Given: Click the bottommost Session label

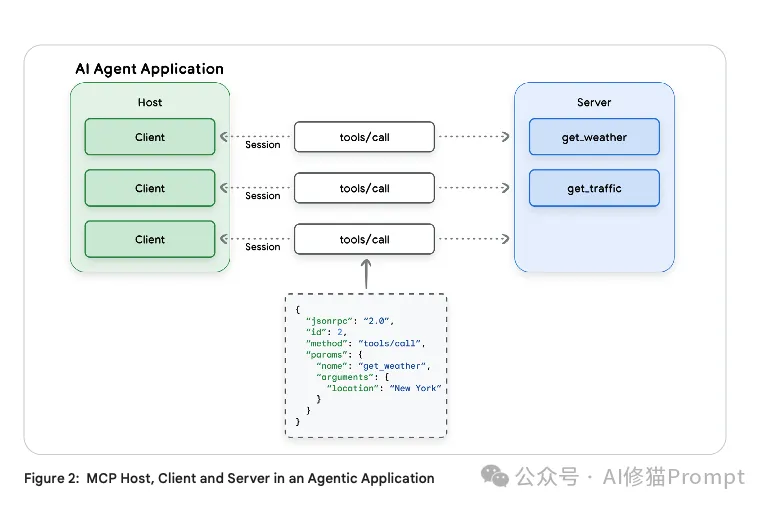Looking at the screenshot, I should click(263, 247).
